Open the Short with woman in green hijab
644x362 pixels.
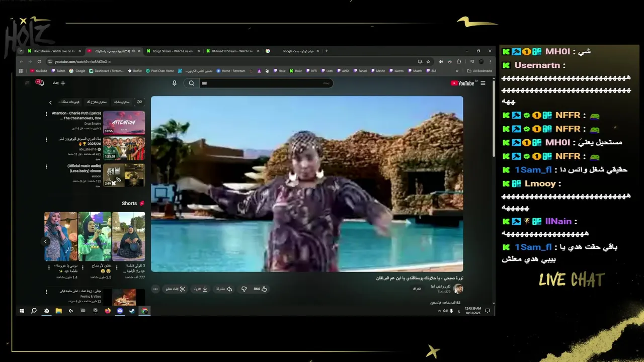tap(95, 236)
